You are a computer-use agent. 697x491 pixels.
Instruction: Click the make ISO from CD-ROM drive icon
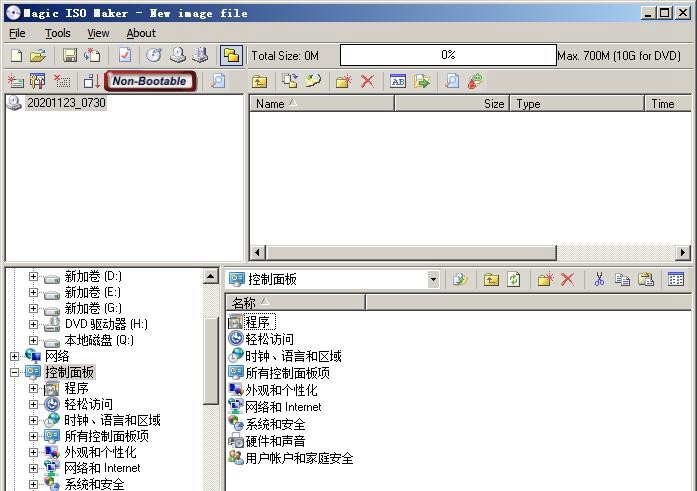coord(178,56)
